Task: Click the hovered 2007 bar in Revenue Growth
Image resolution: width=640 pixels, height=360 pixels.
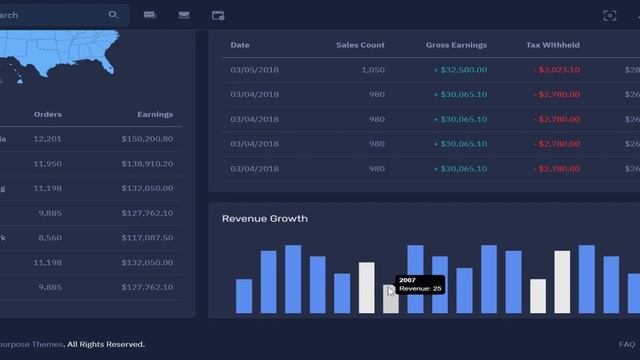Action: pyautogui.click(x=391, y=299)
